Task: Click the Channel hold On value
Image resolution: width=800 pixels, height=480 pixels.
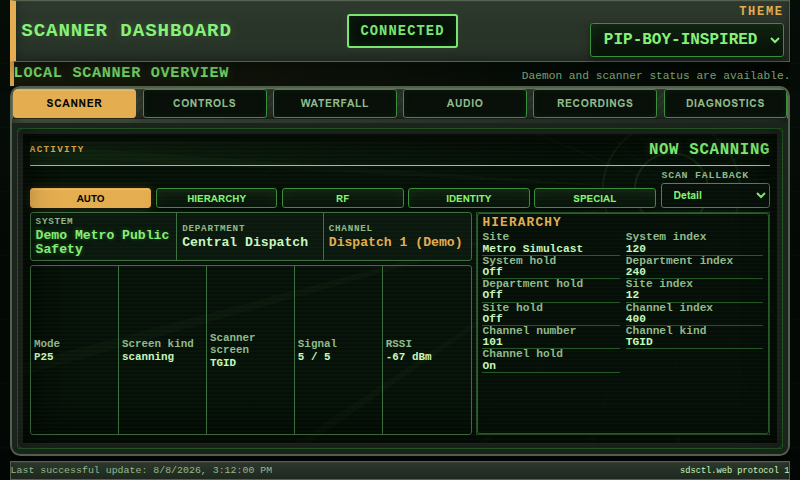Action: pos(489,365)
